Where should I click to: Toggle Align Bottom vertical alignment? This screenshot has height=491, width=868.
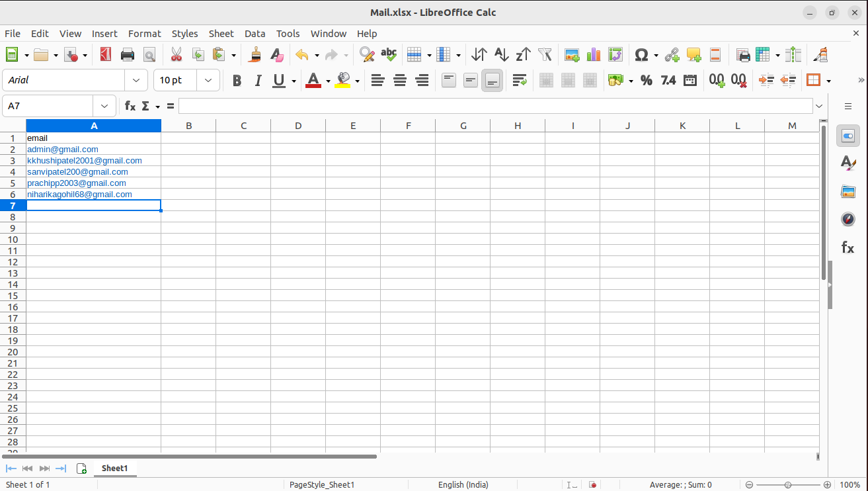(x=492, y=80)
